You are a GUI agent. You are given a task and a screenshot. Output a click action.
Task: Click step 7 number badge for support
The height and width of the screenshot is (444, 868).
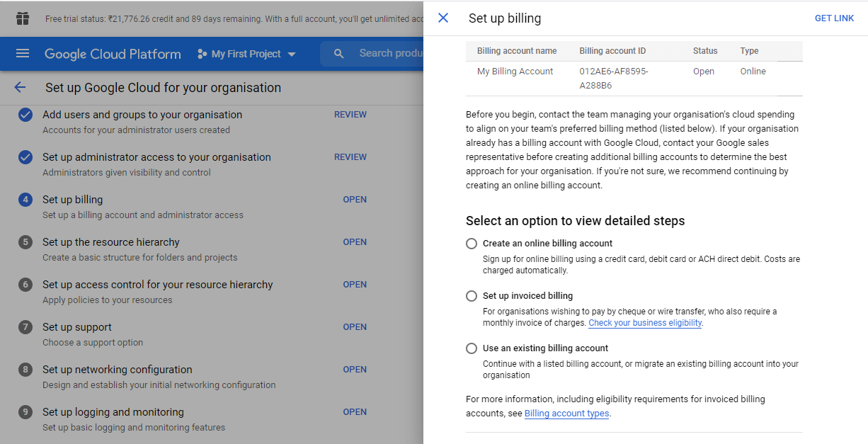pyautogui.click(x=25, y=327)
